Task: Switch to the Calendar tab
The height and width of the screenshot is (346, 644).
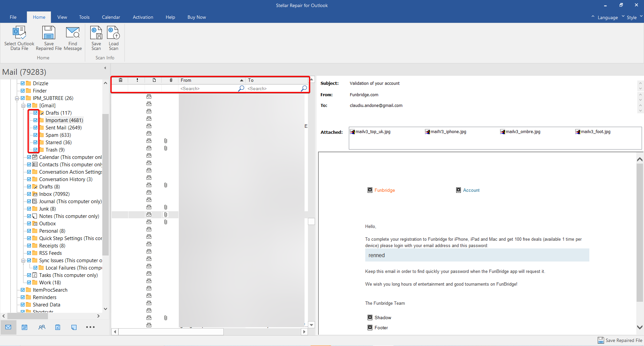Action: pyautogui.click(x=111, y=17)
